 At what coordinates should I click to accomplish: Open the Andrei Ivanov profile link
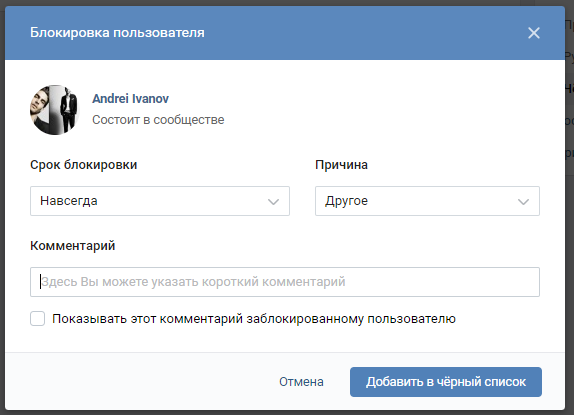130,98
